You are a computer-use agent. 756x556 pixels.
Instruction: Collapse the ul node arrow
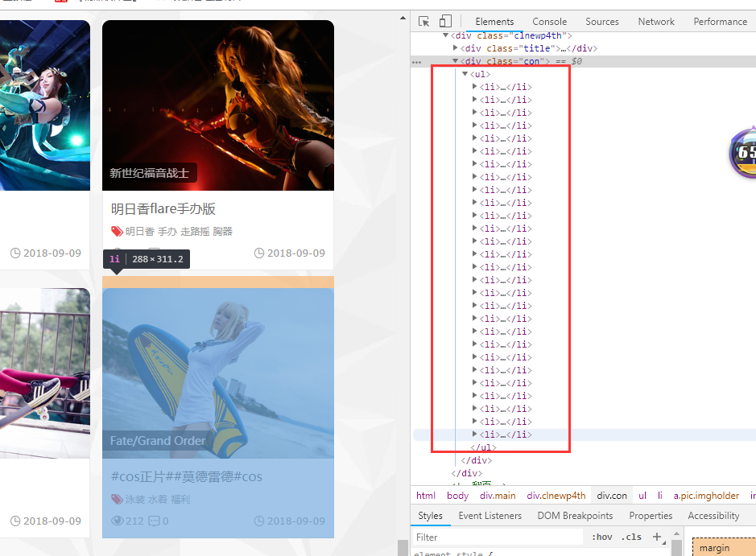[x=465, y=74]
